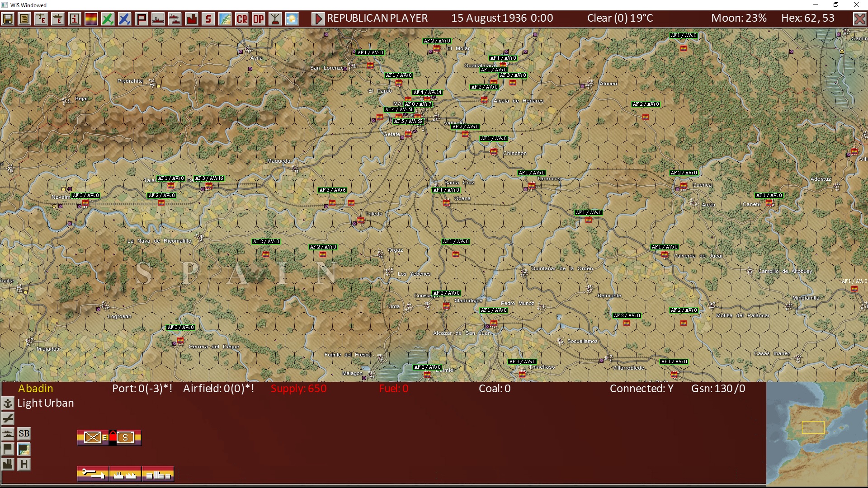
Task: Click the information 'i' toolbar icon
Action: [75, 19]
